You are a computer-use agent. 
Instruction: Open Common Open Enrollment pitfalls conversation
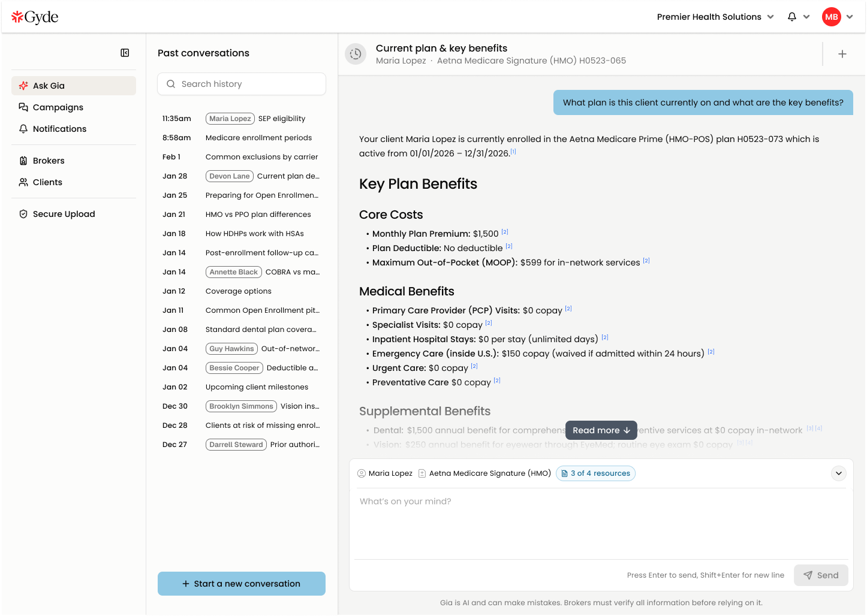pyautogui.click(x=242, y=310)
